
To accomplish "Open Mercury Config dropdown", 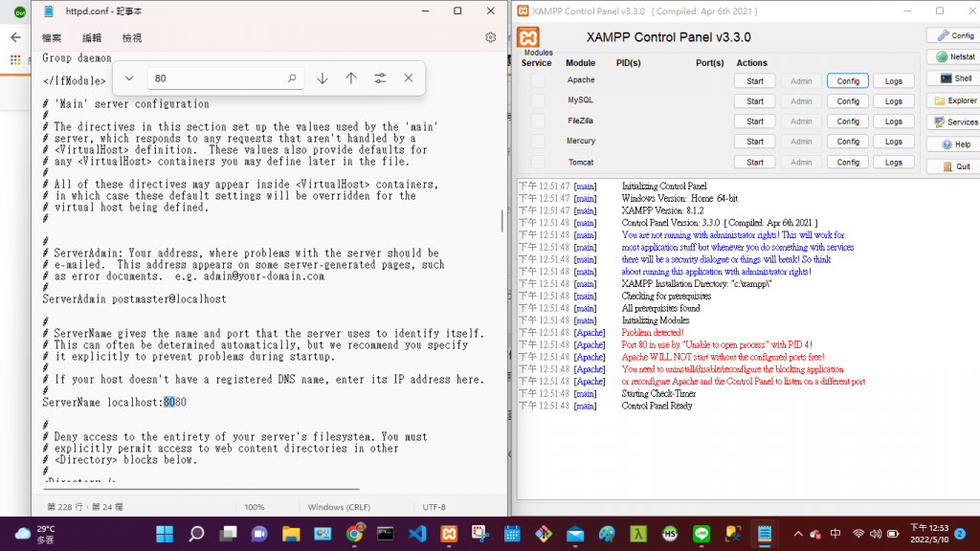I will point(848,142).
